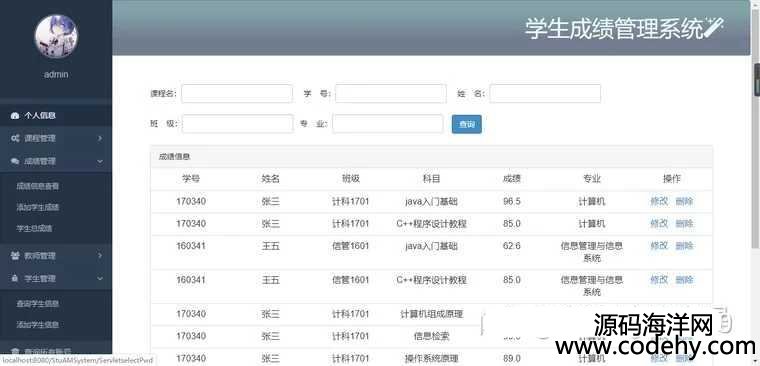The width and height of the screenshot is (760, 366).
Task: Collapse the 学生管理 menu chevron
Action: tap(100, 279)
